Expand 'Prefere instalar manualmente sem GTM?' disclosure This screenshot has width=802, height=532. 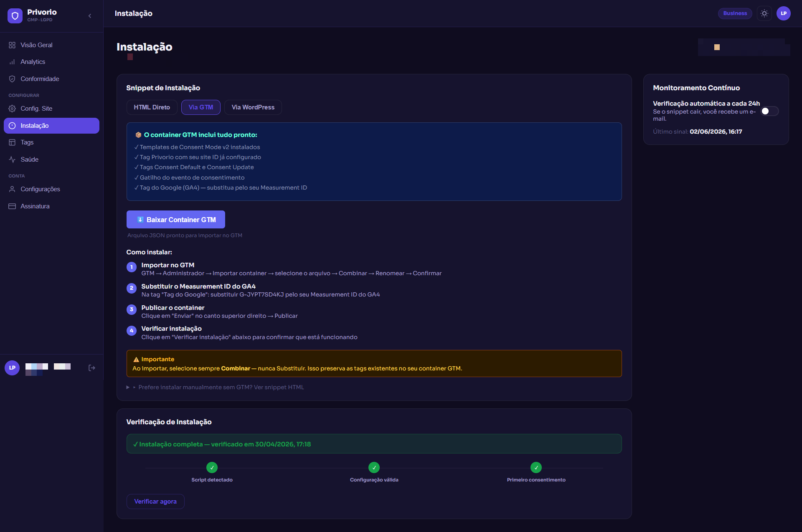[215, 387]
